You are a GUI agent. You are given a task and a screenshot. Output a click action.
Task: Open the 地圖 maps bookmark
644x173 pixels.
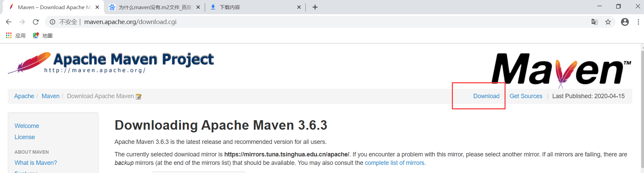43,36
